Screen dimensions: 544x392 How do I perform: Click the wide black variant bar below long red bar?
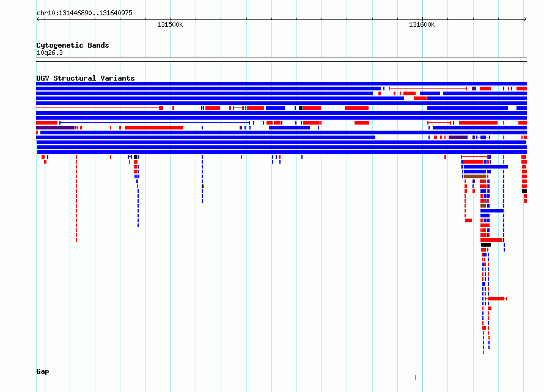(486, 245)
